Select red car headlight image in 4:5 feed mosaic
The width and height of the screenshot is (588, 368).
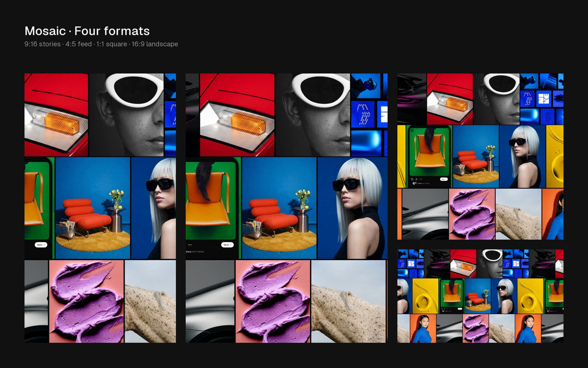(x=237, y=115)
